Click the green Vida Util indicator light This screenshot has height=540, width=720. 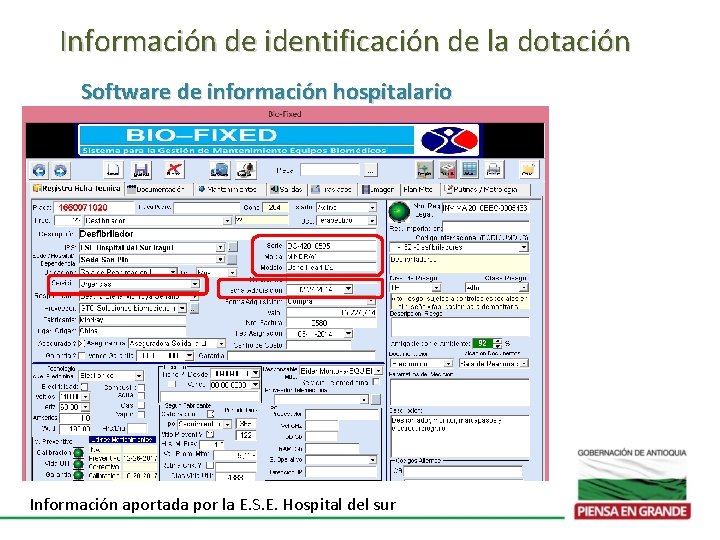click(79, 464)
